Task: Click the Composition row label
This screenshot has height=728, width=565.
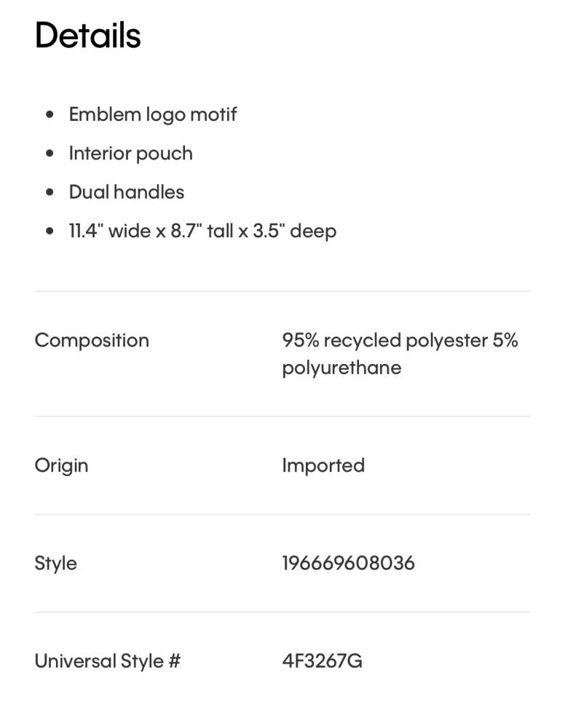Action: click(92, 340)
